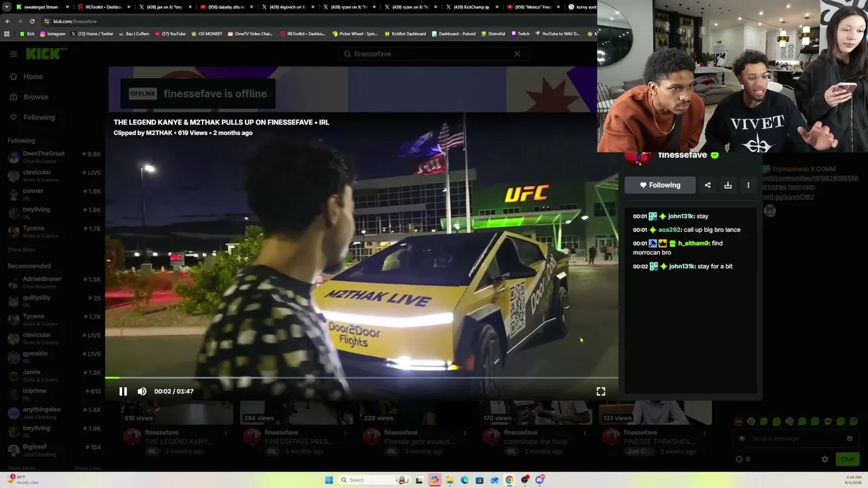Image resolution: width=868 pixels, height=488 pixels.
Task: Open Microsoft Store from the taskbar
Action: coord(479,480)
